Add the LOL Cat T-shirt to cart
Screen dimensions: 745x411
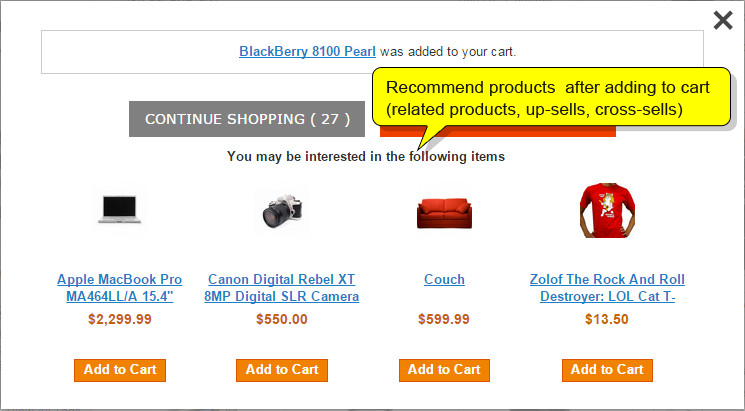tap(607, 370)
